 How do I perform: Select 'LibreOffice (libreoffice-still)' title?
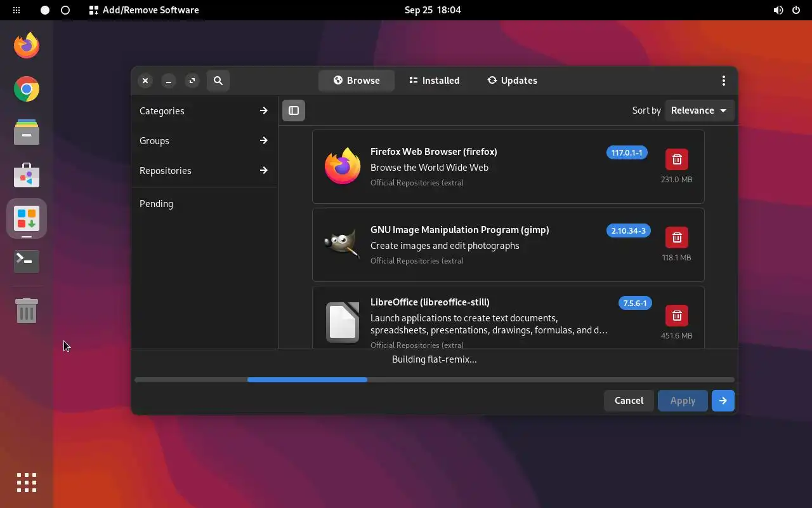pyautogui.click(x=430, y=302)
